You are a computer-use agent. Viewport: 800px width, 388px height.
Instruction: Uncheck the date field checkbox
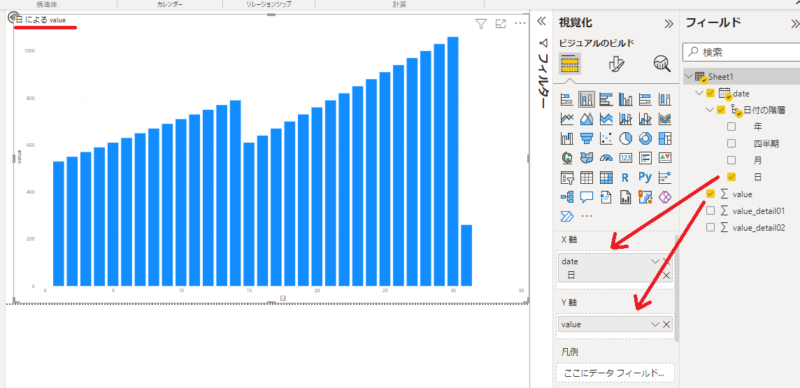pos(710,93)
